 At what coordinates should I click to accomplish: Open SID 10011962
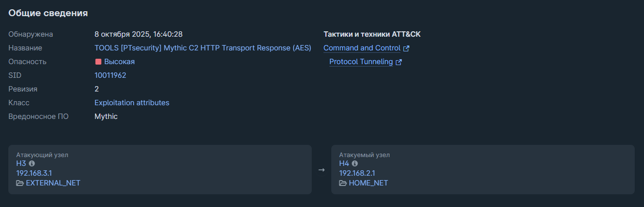[x=110, y=75]
